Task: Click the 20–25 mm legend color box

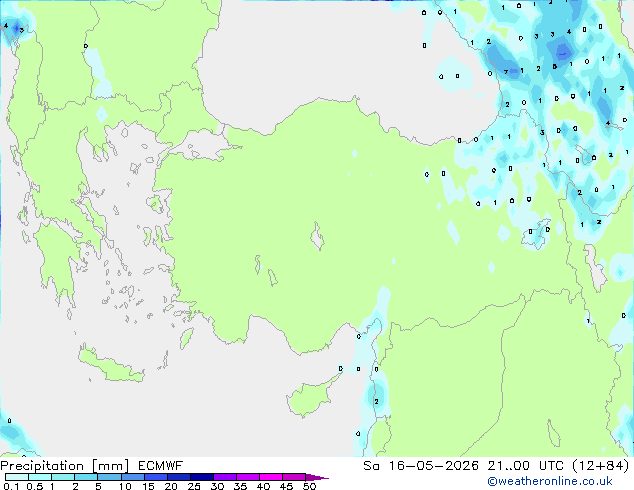Action: (178, 477)
